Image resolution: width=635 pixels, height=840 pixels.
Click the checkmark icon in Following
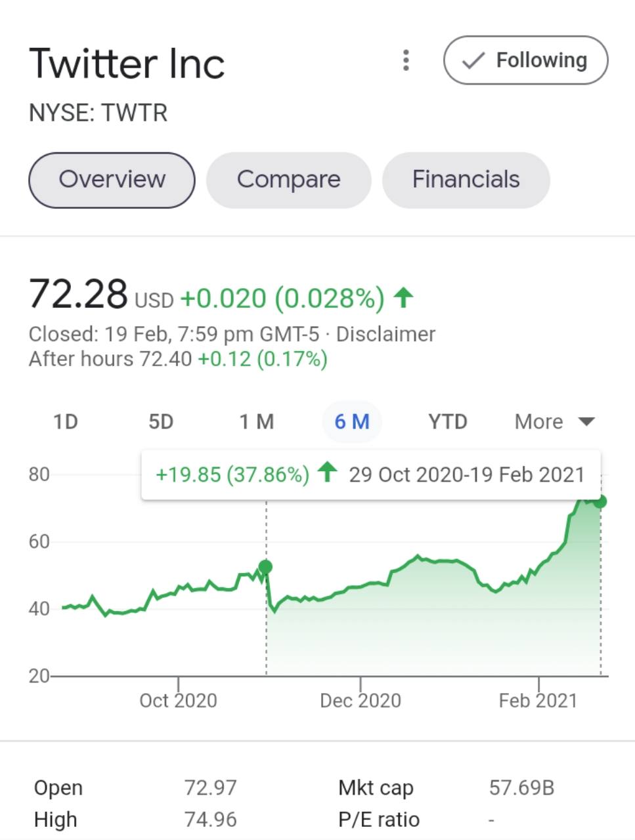(473, 61)
